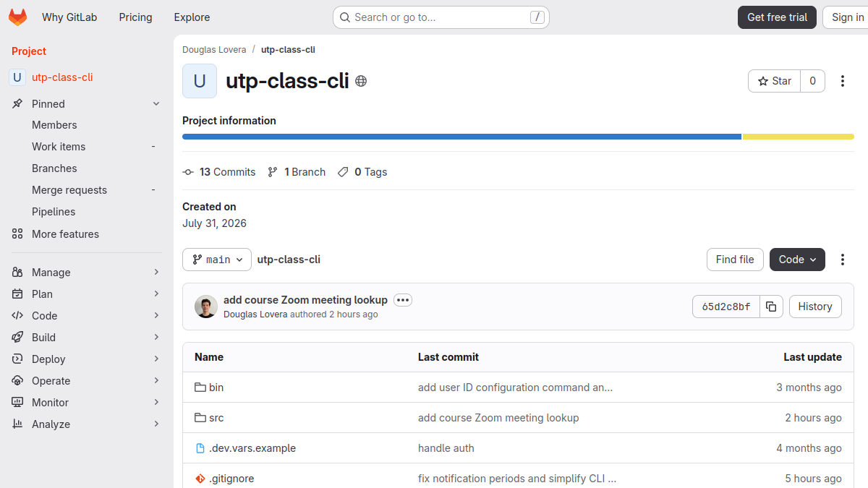The image size is (868, 488).
Task: Open commit History button
Action: [x=815, y=307]
